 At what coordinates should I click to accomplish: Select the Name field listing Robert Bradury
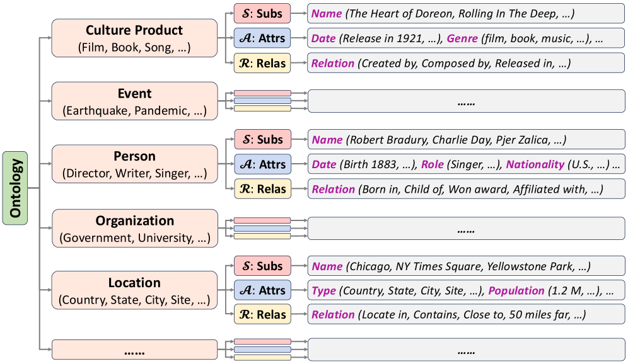[x=466, y=139]
